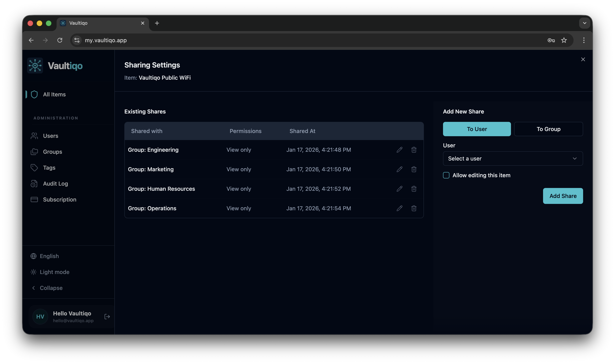This screenshot has height=364, width=615.
Task: Click pencil icon for Human Resources share
Action: point(399,189)
